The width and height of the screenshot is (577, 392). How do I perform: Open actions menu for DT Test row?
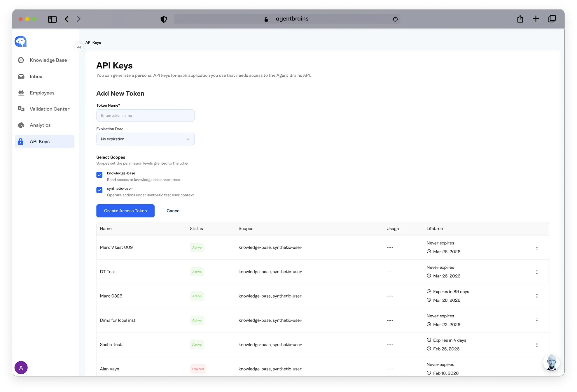pyautogui.click(x=537, y=272)
